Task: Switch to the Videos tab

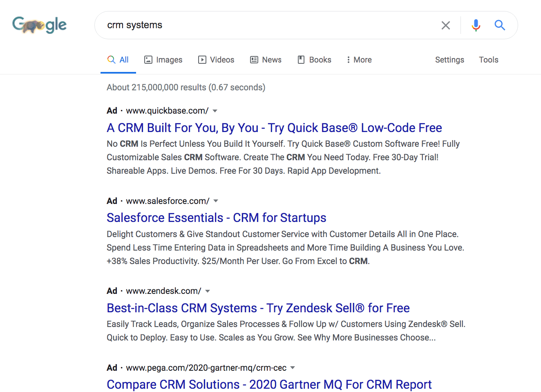Action: click(x=216, y=60)
